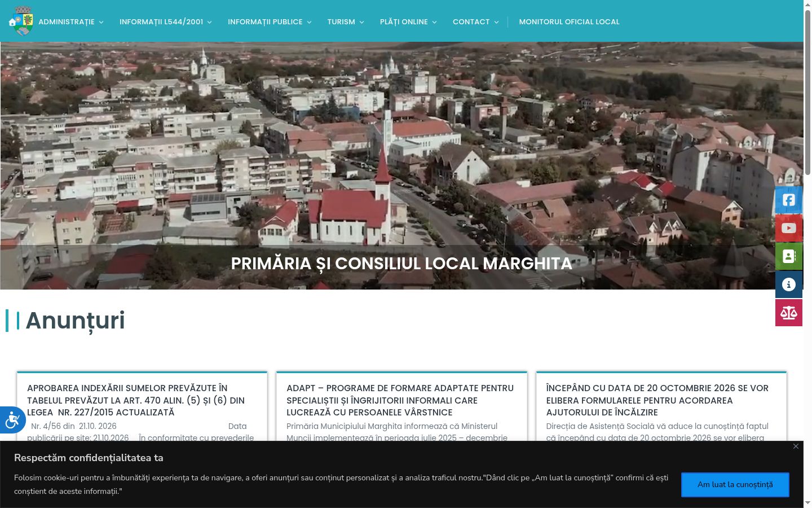The height and width of the screenshot is (508, 812).
Task: Click the "Direcția de Asistență Socială" excerpt
Action: [657, 432]
